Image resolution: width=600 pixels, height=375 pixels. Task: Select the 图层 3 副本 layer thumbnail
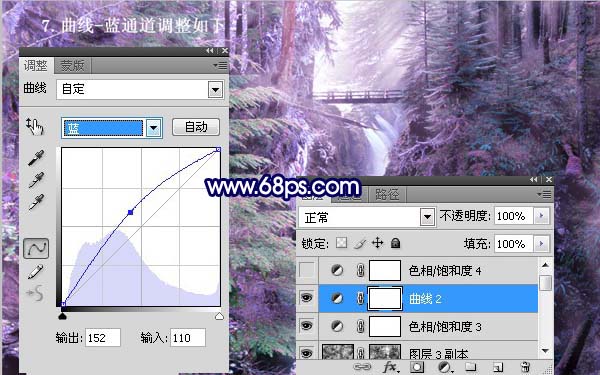[x=338, y=352]
